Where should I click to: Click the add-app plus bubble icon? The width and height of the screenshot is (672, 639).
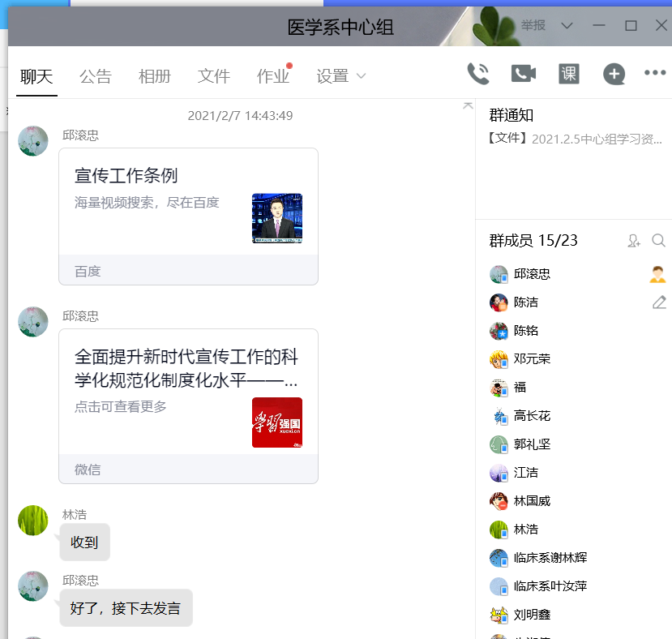pyautogui.click(x=614, y=75)
